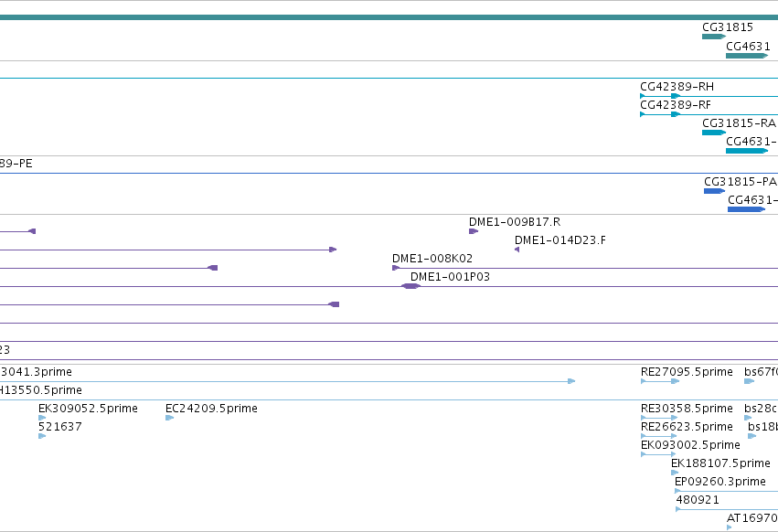Select the CG4631 gene label
This screenshot has width=778, height=532.
(748, 47)
